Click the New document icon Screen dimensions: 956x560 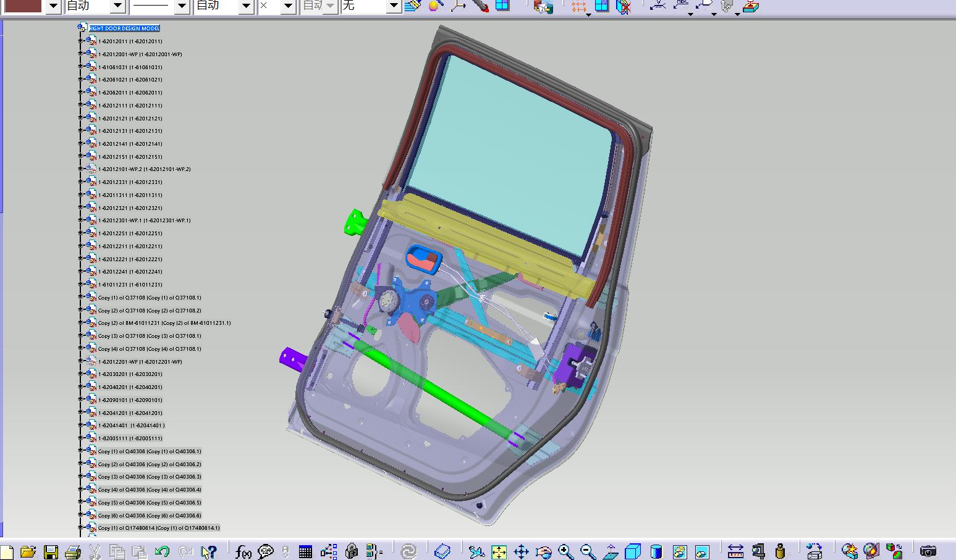[x=7, y=551]
